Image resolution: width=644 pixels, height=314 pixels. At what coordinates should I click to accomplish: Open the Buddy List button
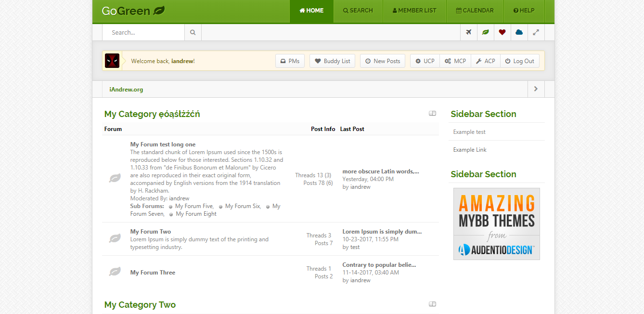click(x=332, y=61)
